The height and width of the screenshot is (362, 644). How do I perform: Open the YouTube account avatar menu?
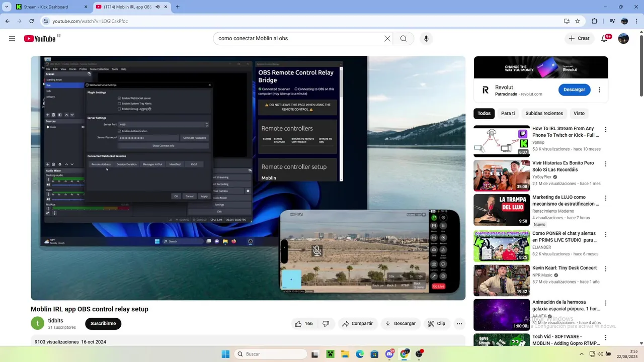[x=623, y=39]
